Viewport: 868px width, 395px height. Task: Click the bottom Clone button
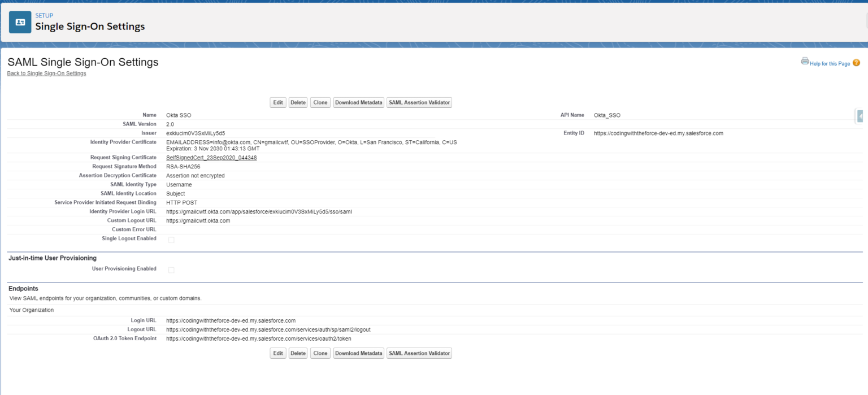320,353
